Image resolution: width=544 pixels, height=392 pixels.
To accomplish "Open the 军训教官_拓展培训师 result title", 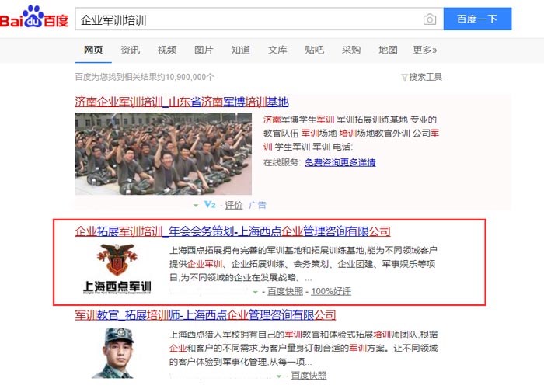I will [x=205, y=315].
